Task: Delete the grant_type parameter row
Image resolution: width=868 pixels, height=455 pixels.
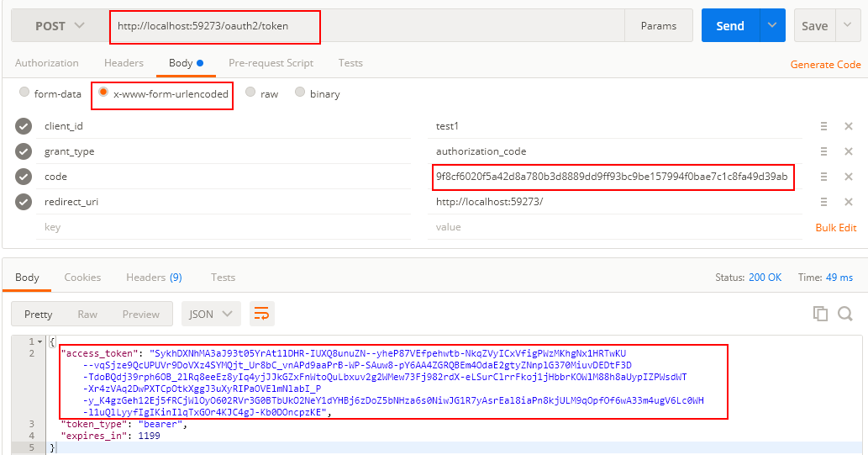Action: pos(848,151)
